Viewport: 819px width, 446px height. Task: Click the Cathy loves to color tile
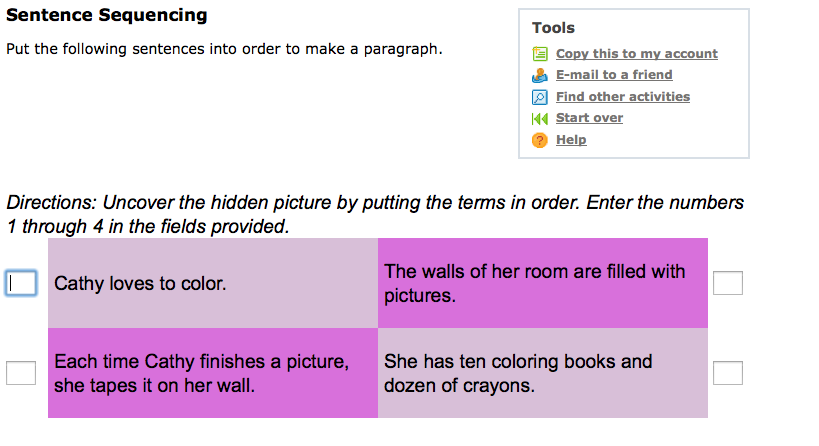point(213,283)
